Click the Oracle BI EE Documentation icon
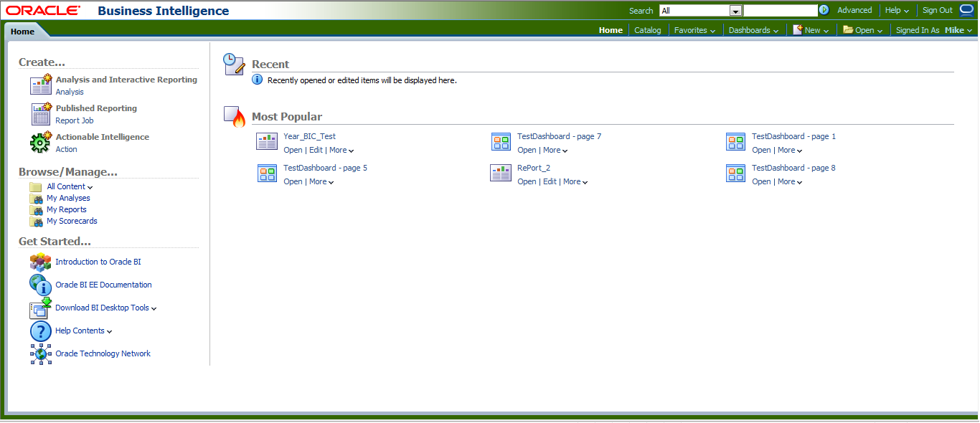980x423 pixels. tap(40, 285)
